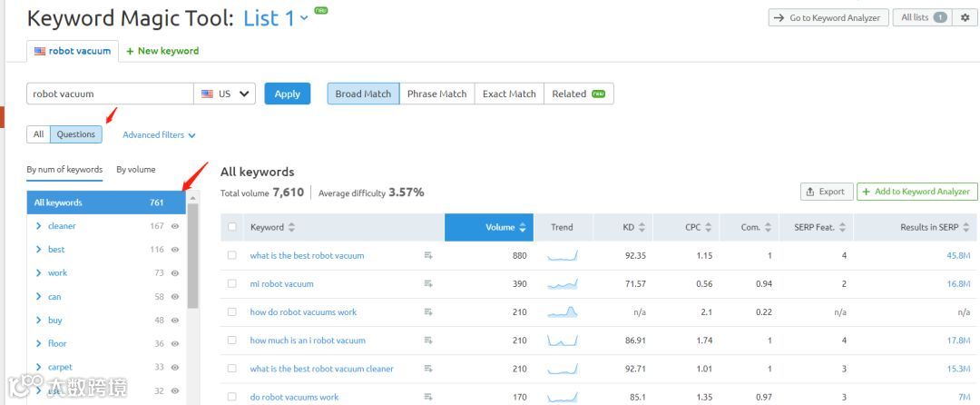Open the New keyword tab

click(162, 51)
